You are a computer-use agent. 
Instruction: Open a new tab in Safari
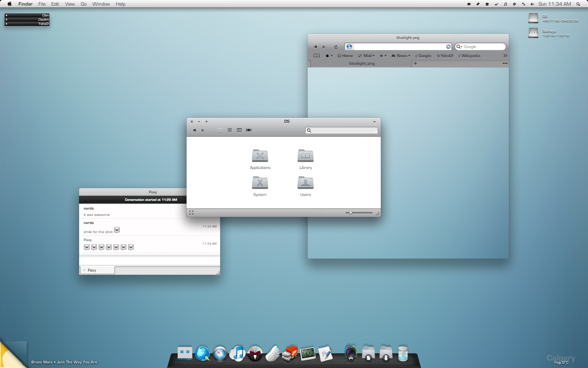415,63
